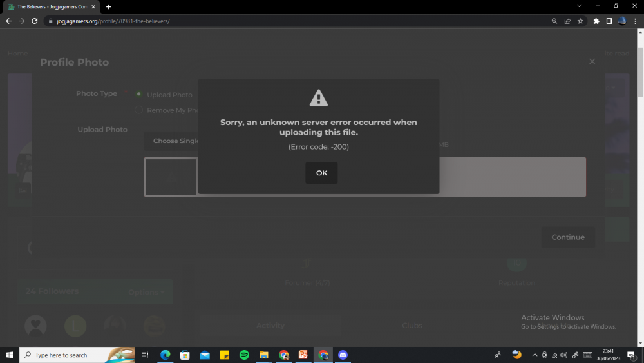The image size is (644, 363).
Task: Open the Windows Start menu
Action: [10, 355]
